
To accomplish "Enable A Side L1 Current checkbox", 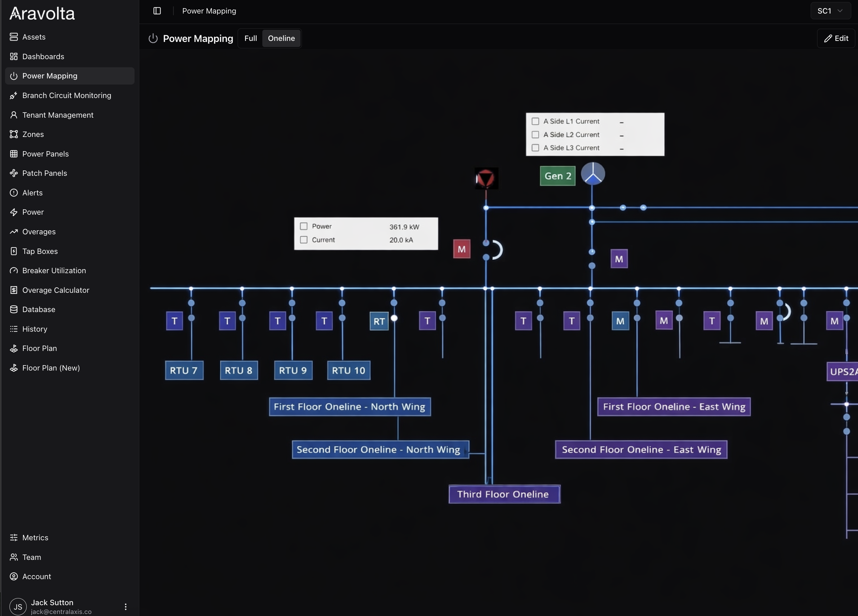I will pyautogui.click(x=535, y=121).
